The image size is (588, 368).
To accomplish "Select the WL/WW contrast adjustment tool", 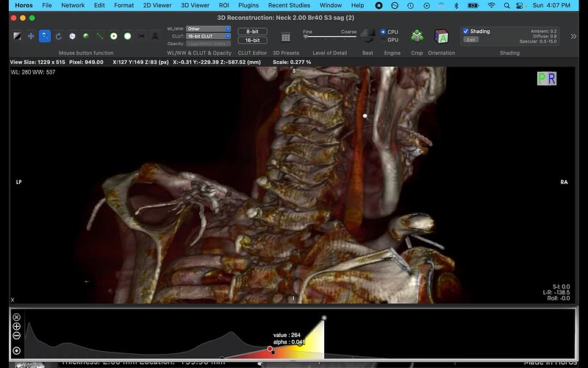I will click(18, 35).
